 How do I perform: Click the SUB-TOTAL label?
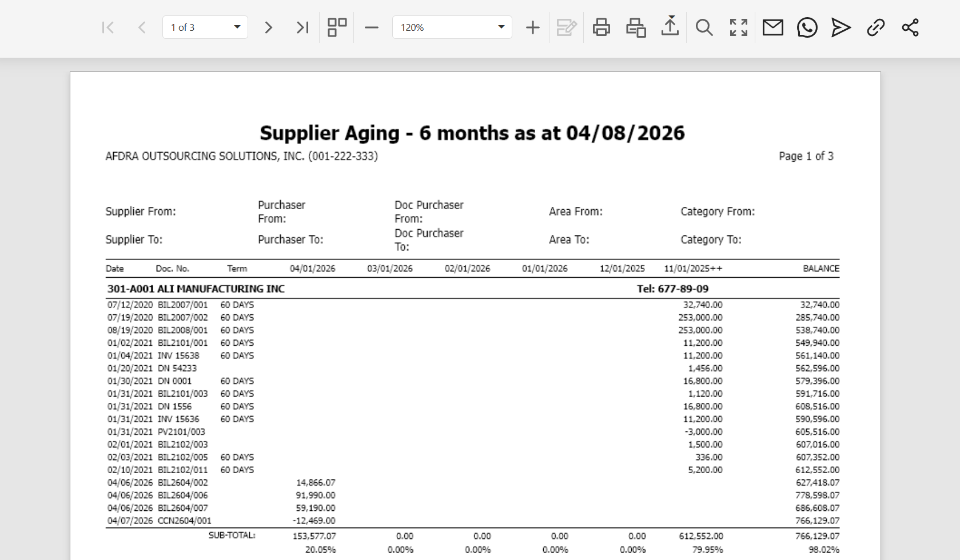click(x=232, y=535)
